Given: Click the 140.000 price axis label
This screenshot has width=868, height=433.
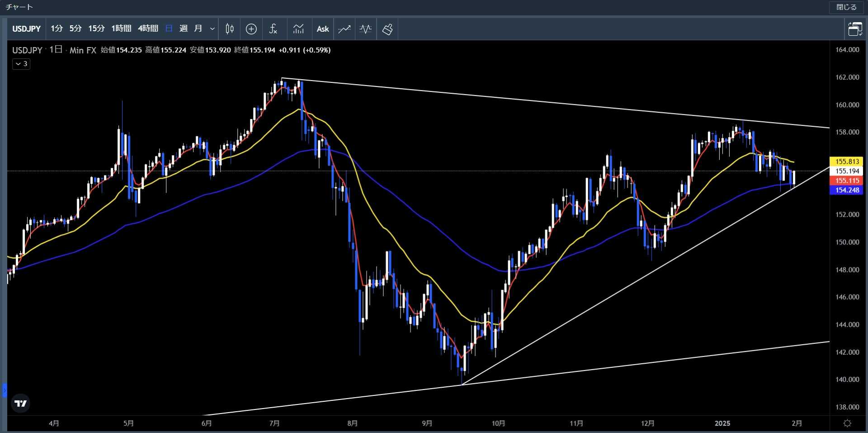Looking at the screenshot, I should [847, 380].
